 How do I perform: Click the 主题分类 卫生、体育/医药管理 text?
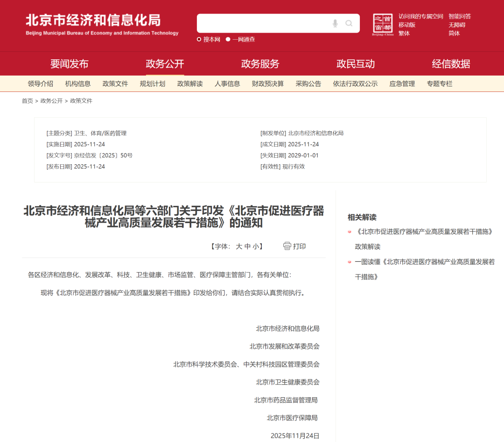(x=86, y=133)
